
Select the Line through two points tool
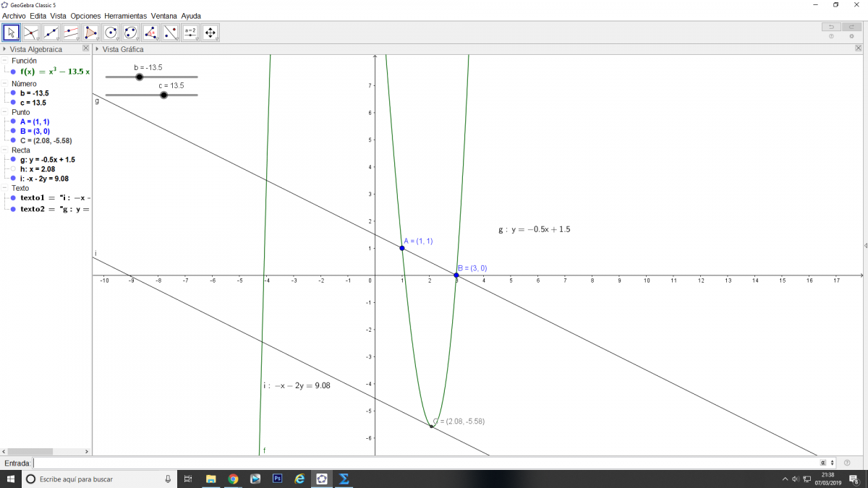tap(51, 33)
